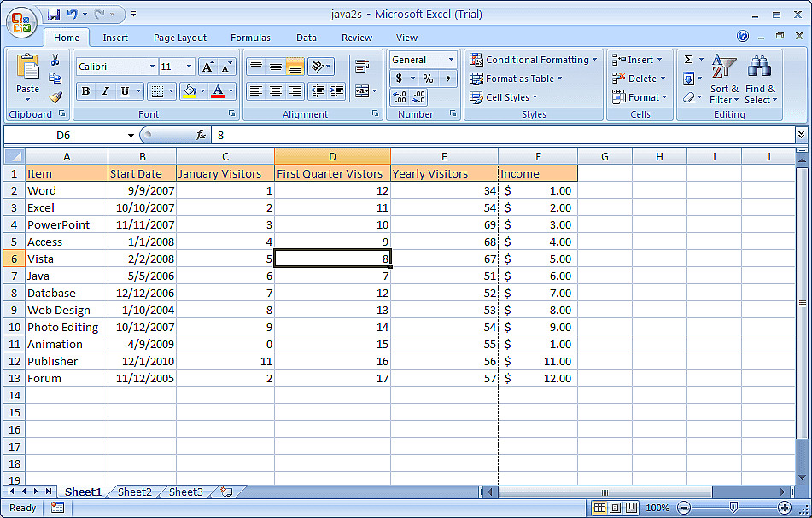Click the Borders icon
The width and height of the screenshot is (812, 518).
coord(157,91)
